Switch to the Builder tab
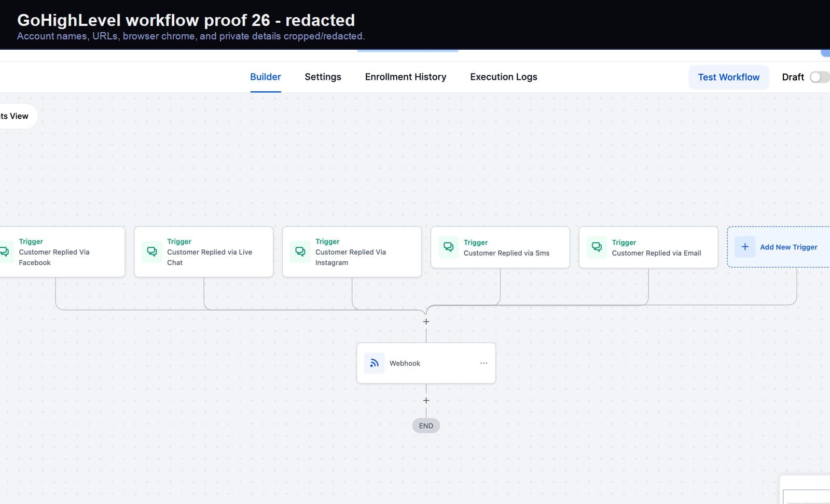Screen dimensions: 830x504 tap(265, 77)
